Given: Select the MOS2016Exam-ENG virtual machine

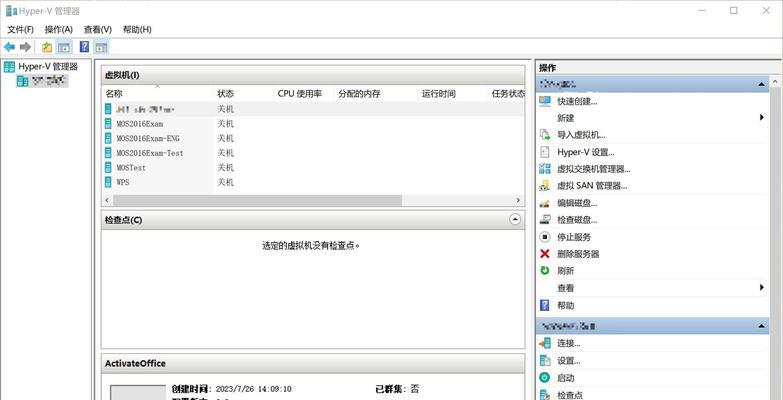Looking at the screenshot, I should (313, 138).
